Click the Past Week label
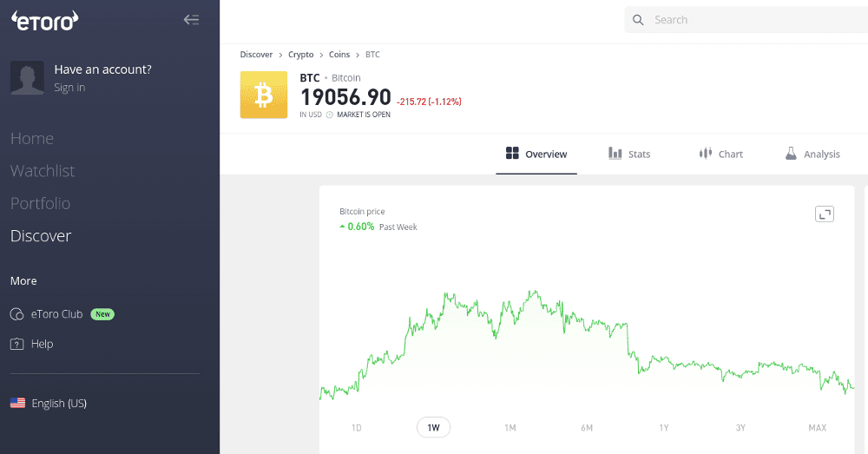868x454 pixels. (x=398, y=227)
